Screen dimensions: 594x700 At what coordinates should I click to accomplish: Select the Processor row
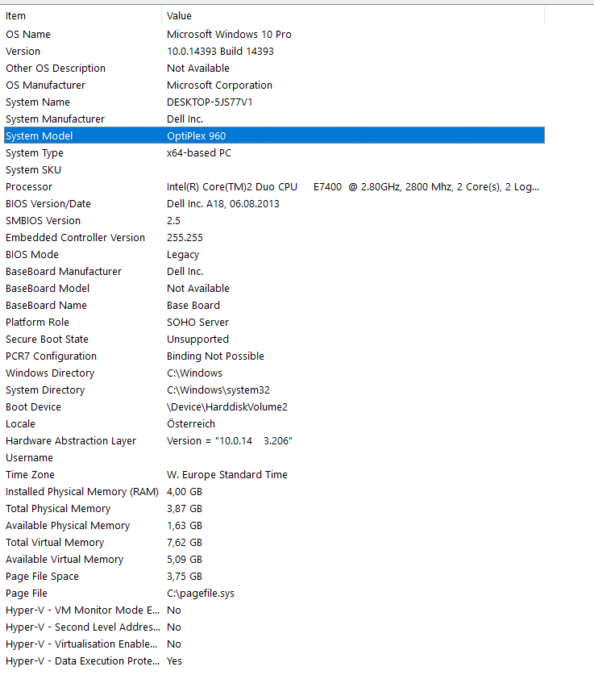pyautogui.click(x=274, y=187)
